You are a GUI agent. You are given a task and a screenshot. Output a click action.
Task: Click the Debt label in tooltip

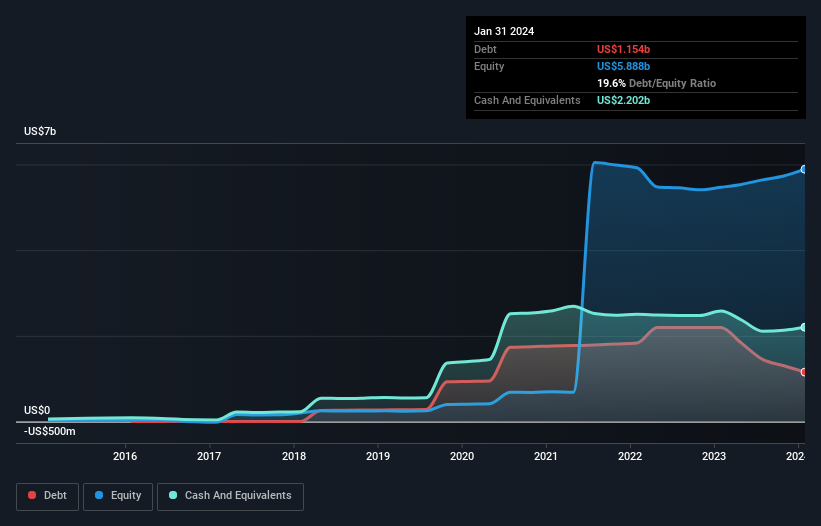(x=485, y=49)
